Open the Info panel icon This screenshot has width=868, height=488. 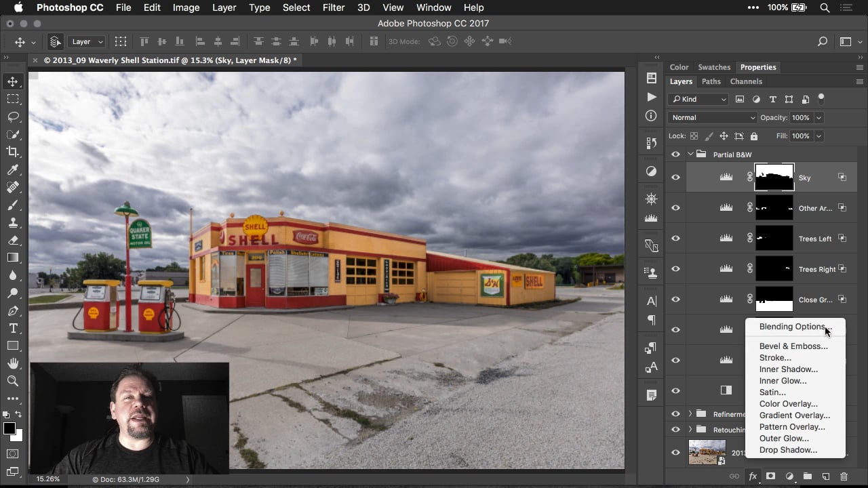click(652, 116)
